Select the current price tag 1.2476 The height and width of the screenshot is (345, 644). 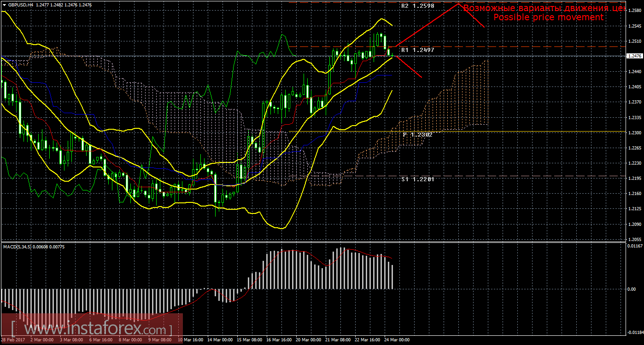(x=635, y=56)
